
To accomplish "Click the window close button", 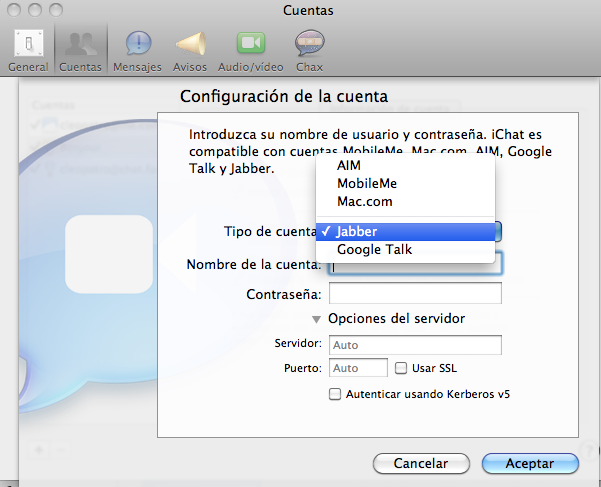I will (14, 10).
